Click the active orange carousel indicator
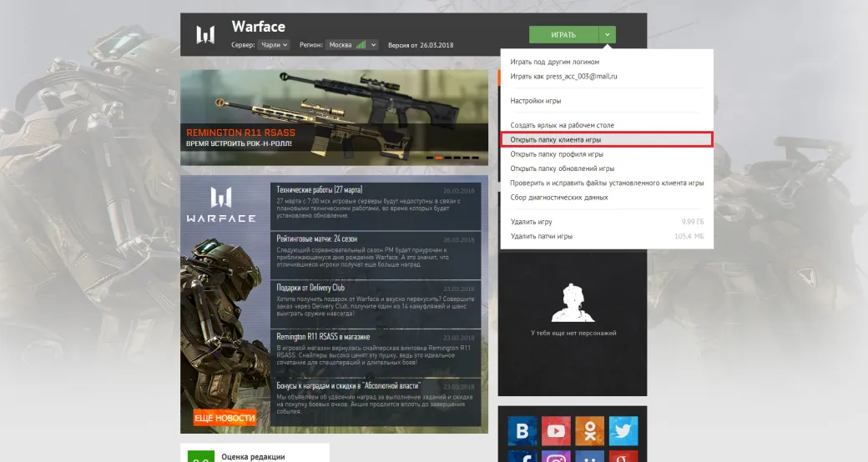Viewport: 868px width, 462px height. [438, 158]
